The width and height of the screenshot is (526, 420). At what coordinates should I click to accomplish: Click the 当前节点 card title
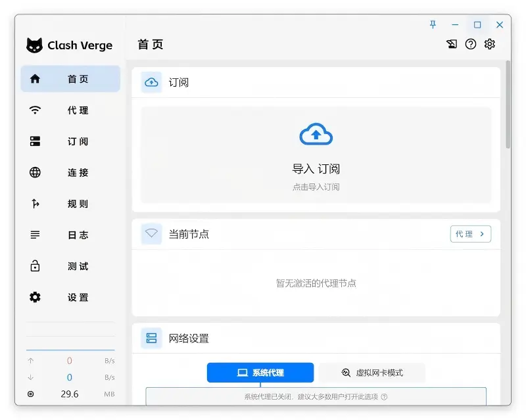[189, 234]
